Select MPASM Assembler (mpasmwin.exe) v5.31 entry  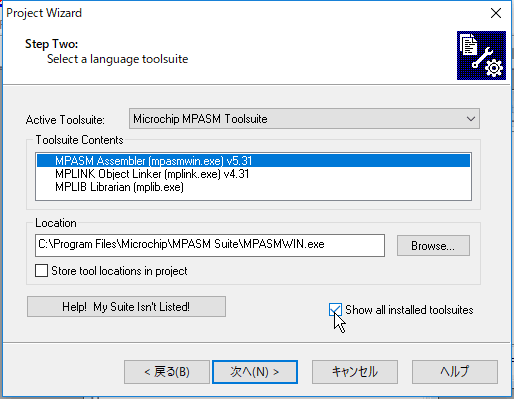pos(253,161)
